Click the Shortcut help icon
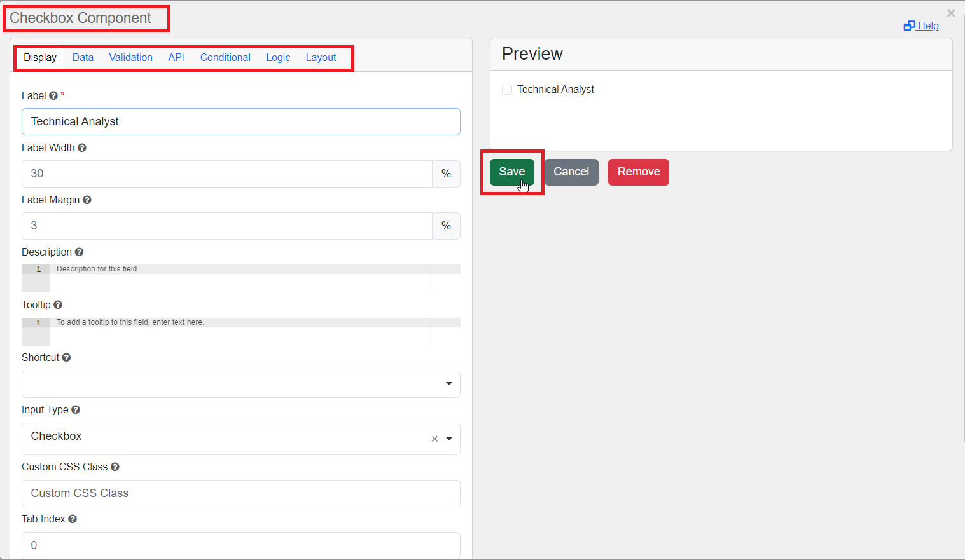Screen dimensions: 965x560 point(66,357)
